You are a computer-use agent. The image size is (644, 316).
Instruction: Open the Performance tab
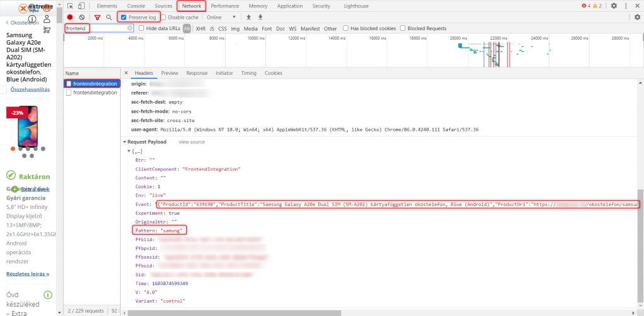coord(225,6)
